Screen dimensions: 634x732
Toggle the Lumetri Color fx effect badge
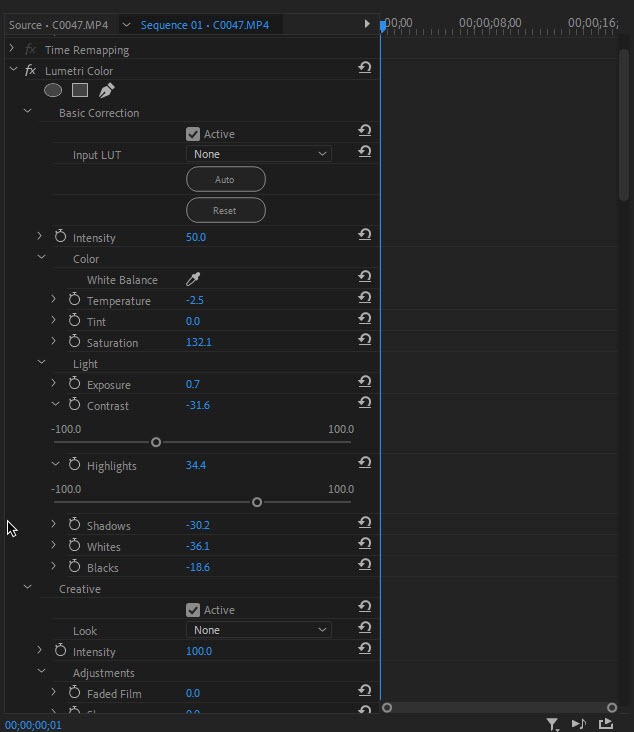(x=30, y=71)
